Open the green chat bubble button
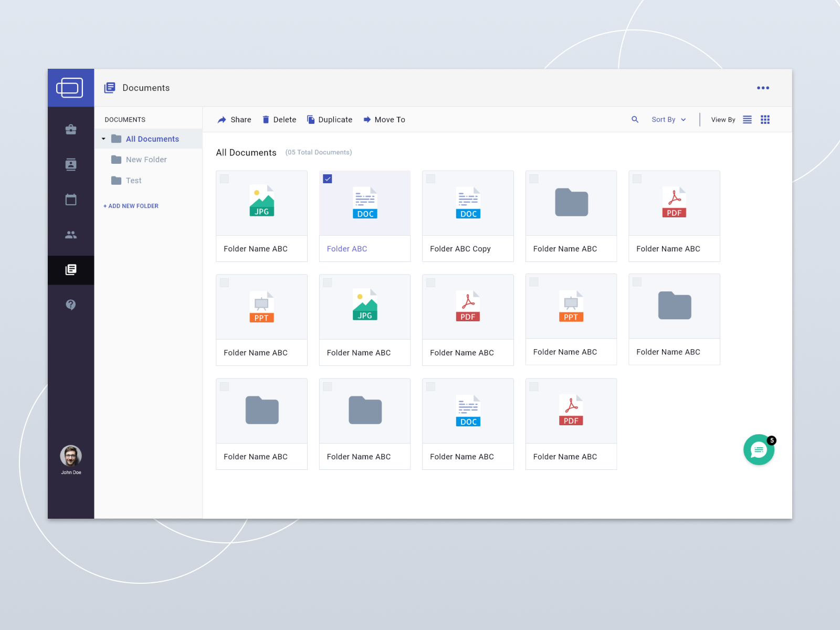Screen dimensions: 840x630 [759, 449]
